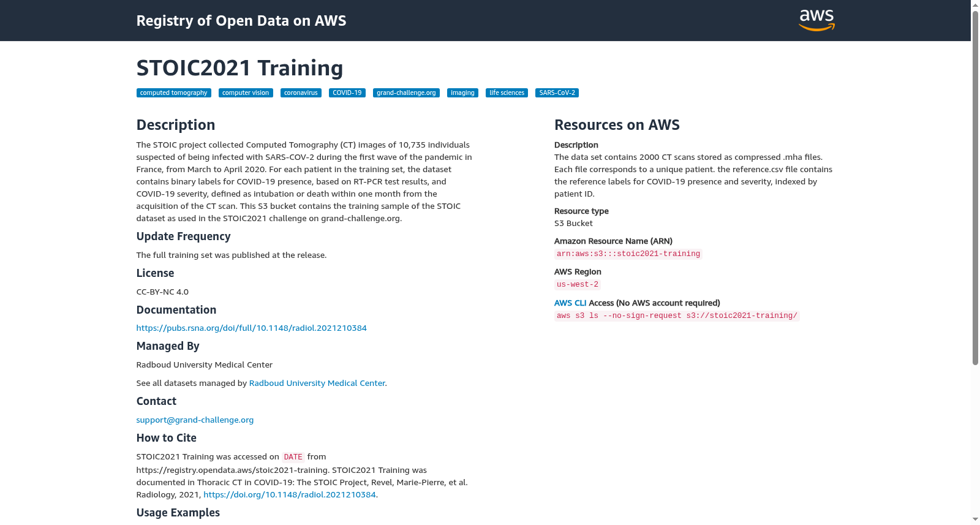This screenshot has height=525, width=980.
Task: Click the SARS-CoV-2 tag
Action: (x=557, y=93)
